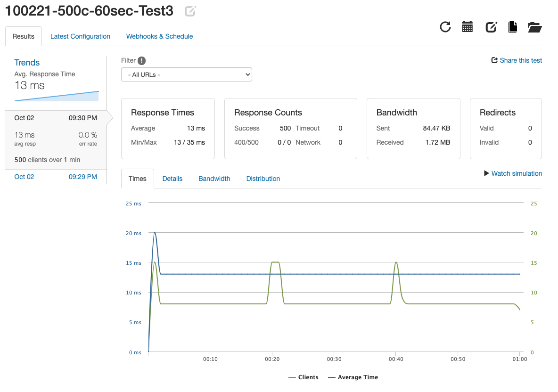558x392 pixels.
Task: Open the Webhooks & Schedule tab
Action: (x=159, y=36)
